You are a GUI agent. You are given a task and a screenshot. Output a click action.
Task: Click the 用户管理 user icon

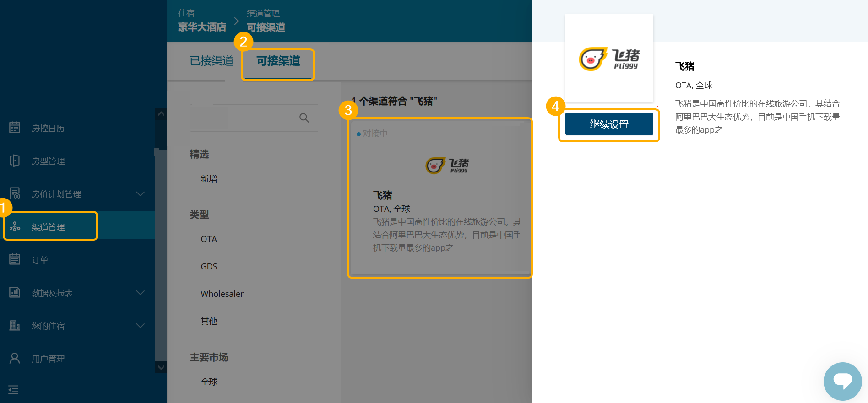click(15, 358)
